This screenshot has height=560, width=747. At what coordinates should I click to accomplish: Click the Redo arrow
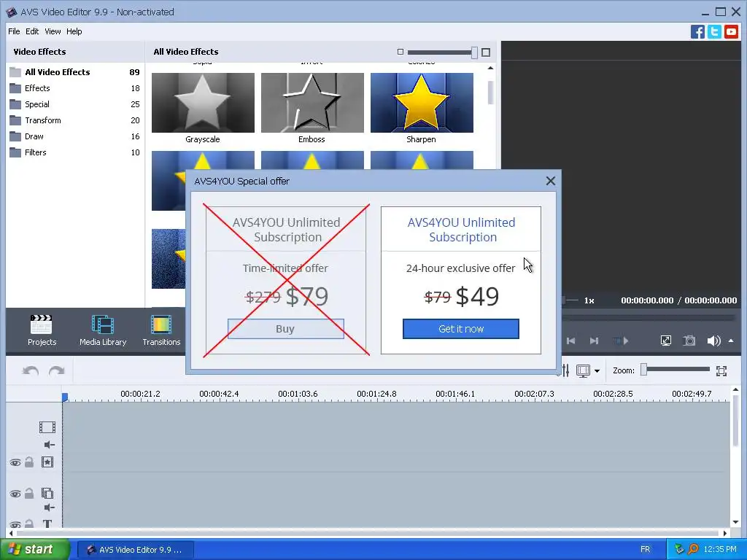[57, 370]
